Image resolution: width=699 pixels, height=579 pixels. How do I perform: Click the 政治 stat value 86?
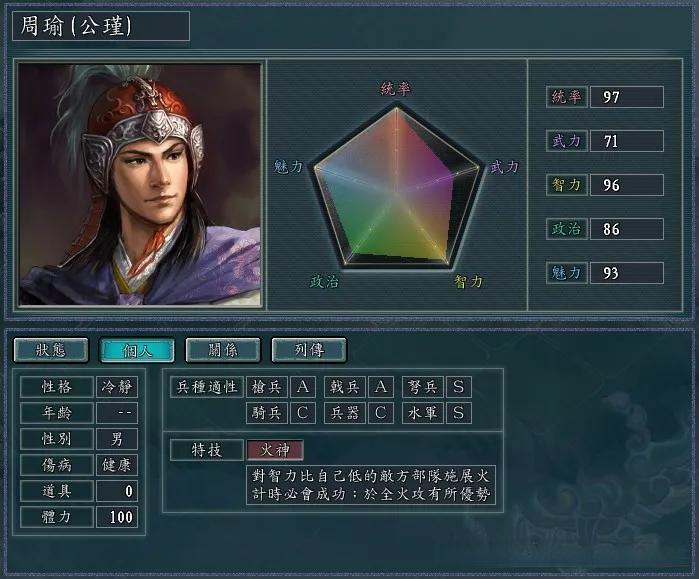(626, 229)
